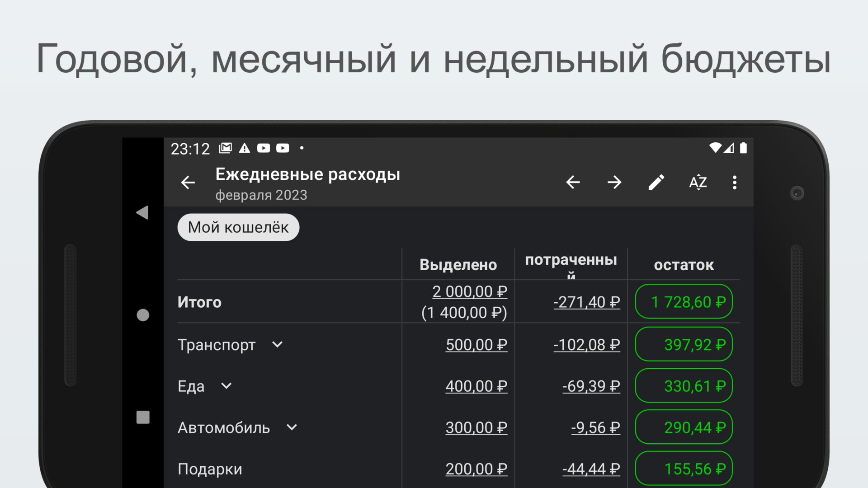Go to previous budget period arrow
The height and width of the screenshot is (488, 868).
[573, 183]
